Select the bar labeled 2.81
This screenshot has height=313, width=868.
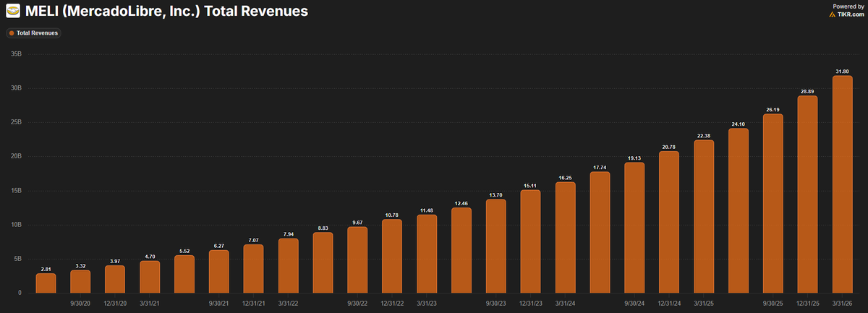point(46,283)
